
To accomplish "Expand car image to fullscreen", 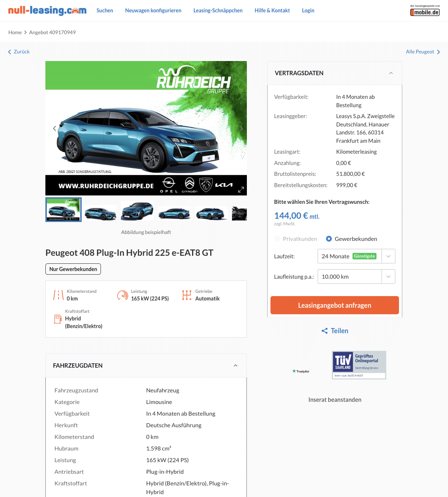I will 241,190.
